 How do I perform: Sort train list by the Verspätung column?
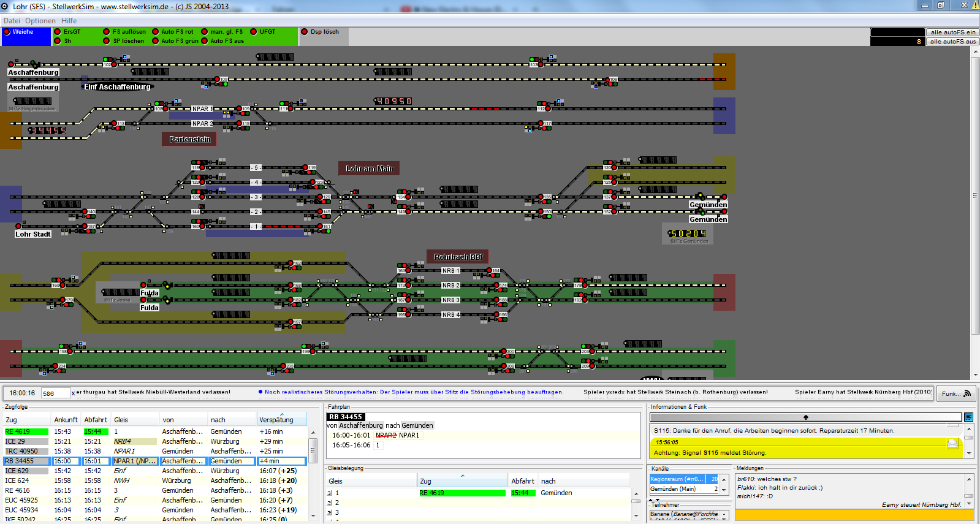click(276, 420)
